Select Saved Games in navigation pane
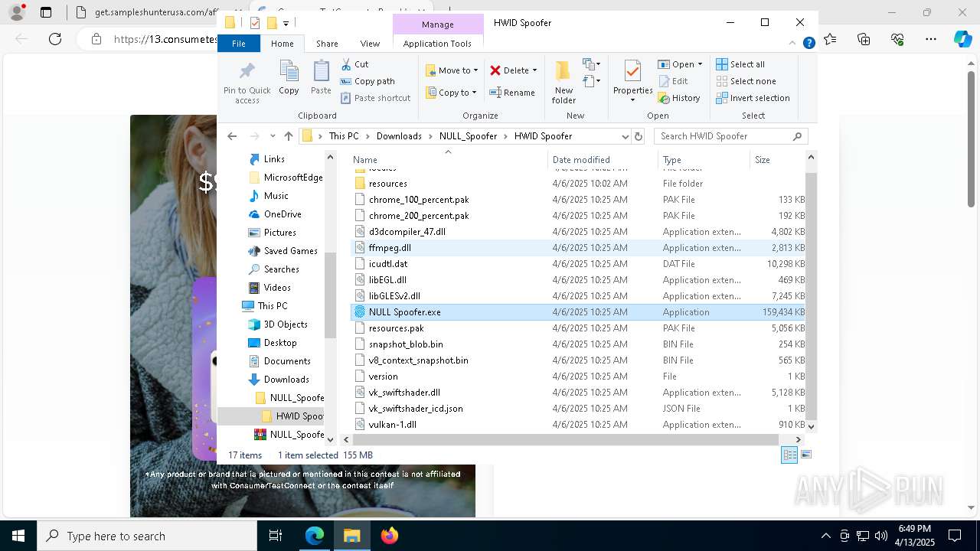Viewport: 980px width, 551px height. [x=290, y=251]
